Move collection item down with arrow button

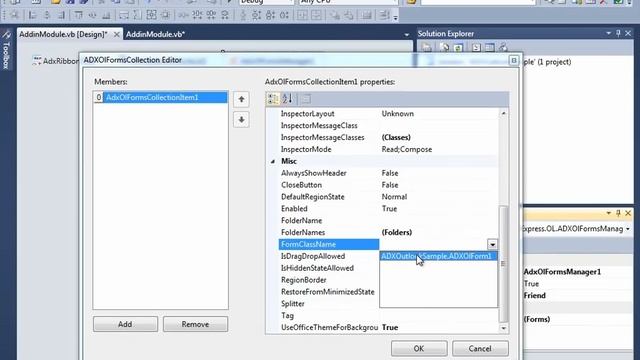[241, 120]
